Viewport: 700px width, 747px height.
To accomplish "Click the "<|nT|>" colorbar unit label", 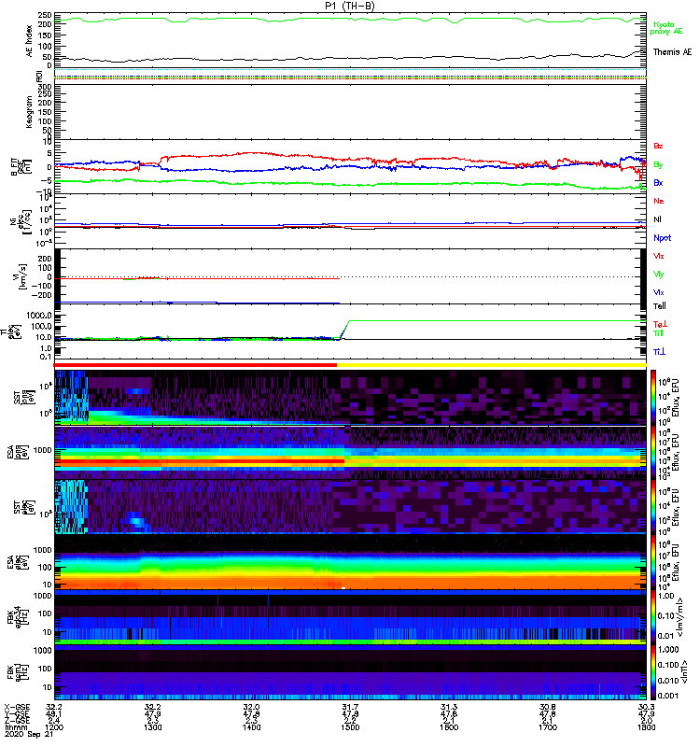I will (x=684, y=672).
